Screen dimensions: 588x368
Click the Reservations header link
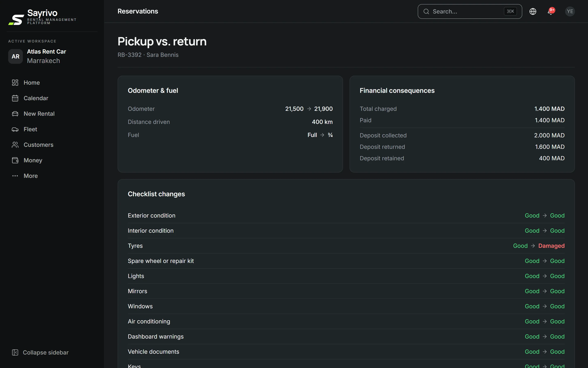[138, 11]
